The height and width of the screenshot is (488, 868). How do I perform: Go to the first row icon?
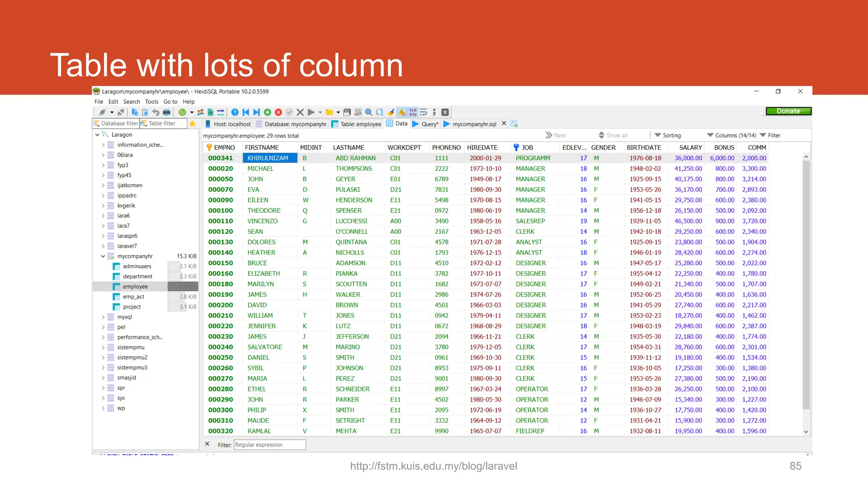point(246,112)
